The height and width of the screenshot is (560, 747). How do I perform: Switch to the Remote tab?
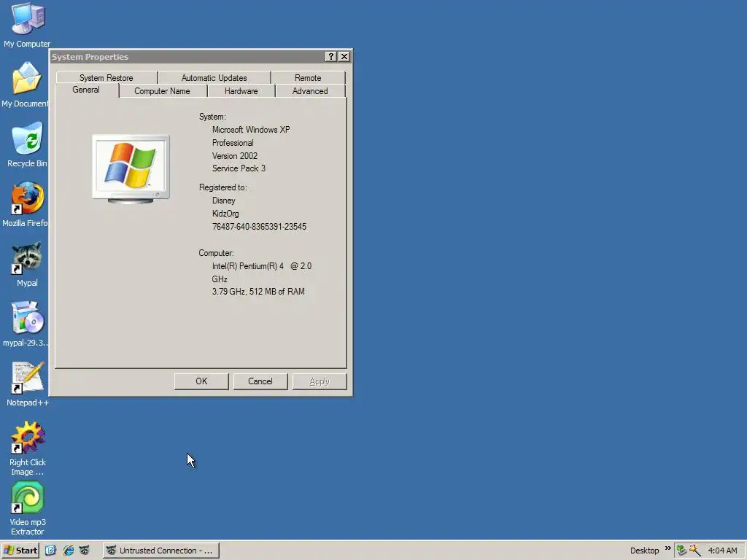point(308,77)
